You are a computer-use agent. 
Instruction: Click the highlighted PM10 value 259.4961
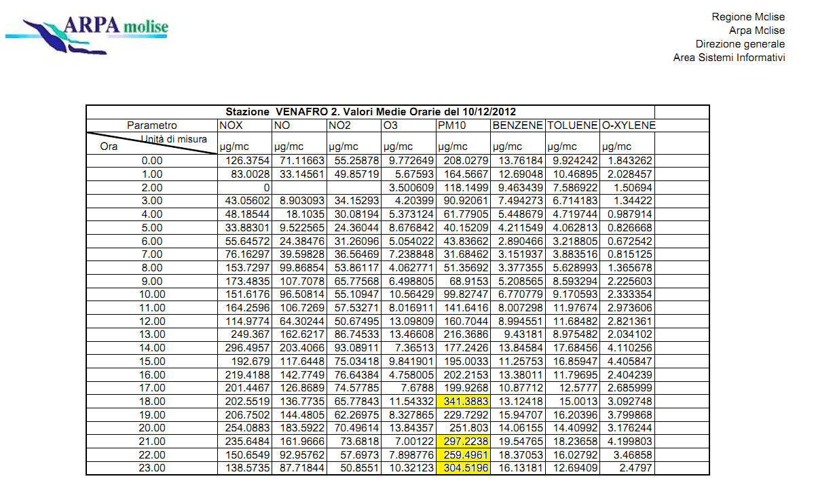coord(464,455)
